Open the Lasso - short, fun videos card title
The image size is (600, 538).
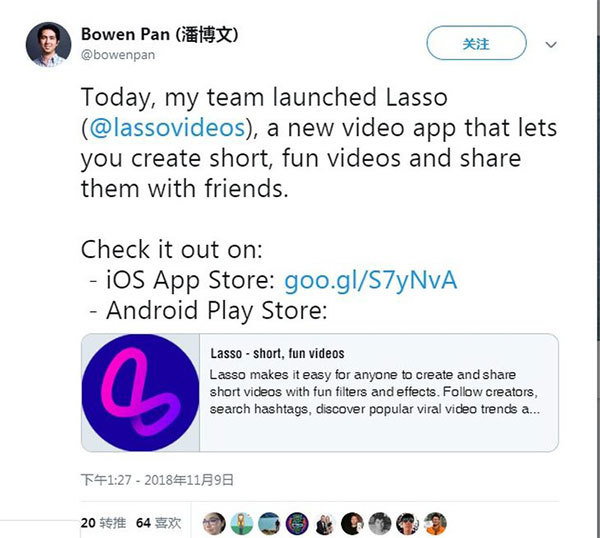[x=277, y=353]
